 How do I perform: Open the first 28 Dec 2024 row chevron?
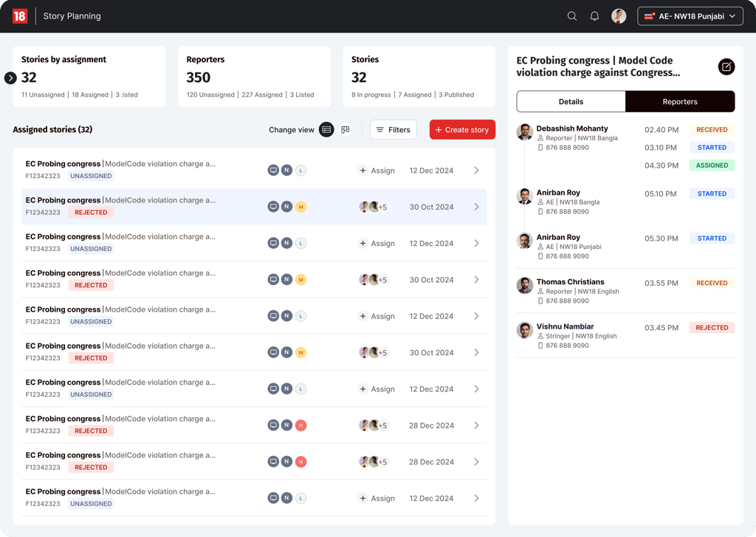(476, 425)
